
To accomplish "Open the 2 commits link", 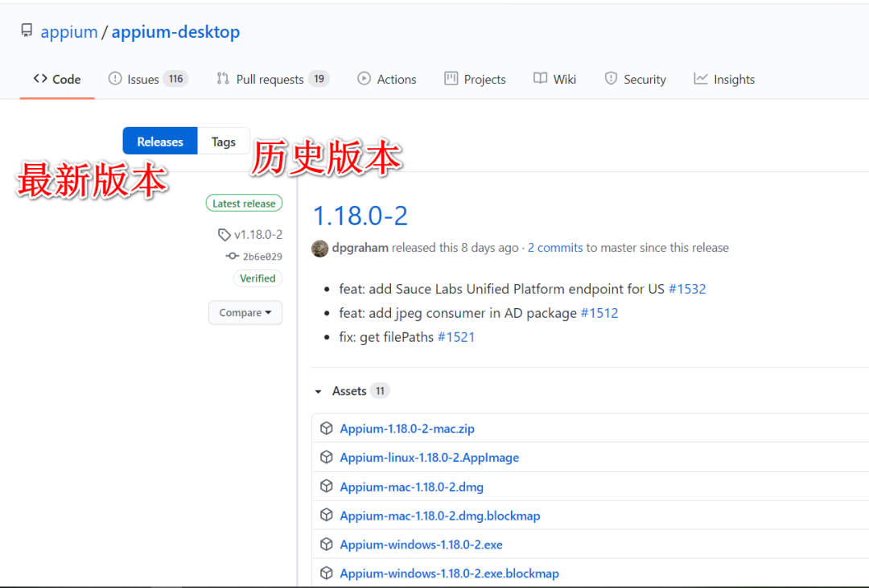I will (554, 248).
